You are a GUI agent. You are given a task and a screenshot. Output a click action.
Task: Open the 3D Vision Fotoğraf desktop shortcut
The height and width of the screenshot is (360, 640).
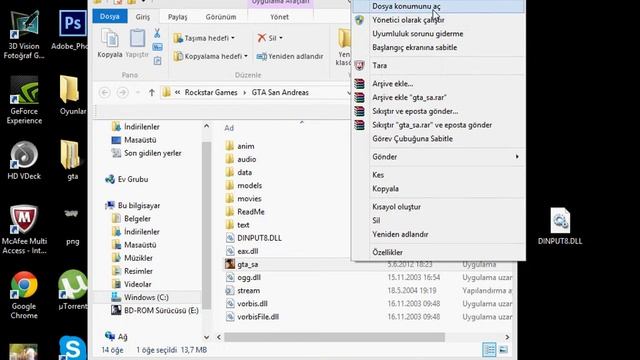coord(24,35)
